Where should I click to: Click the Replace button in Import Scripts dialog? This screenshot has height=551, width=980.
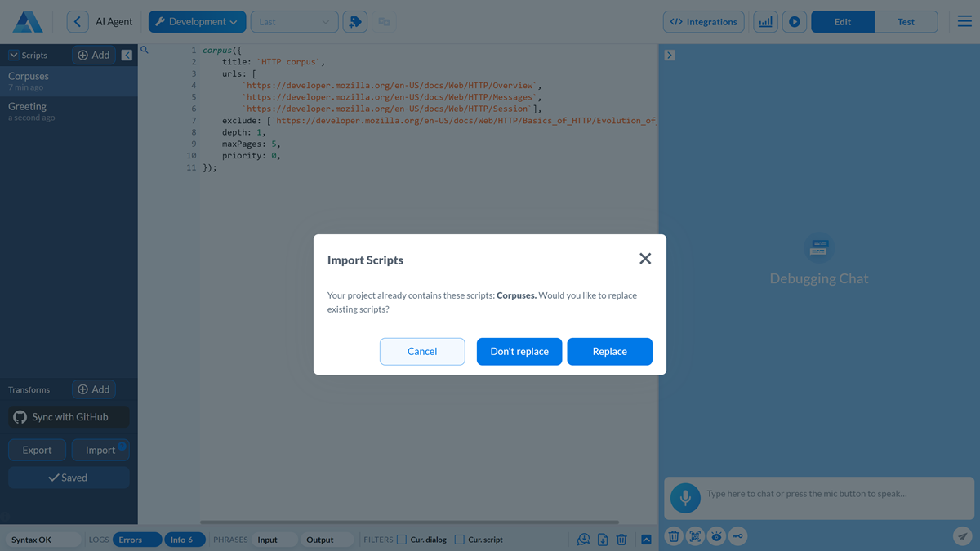coord(609,351)
